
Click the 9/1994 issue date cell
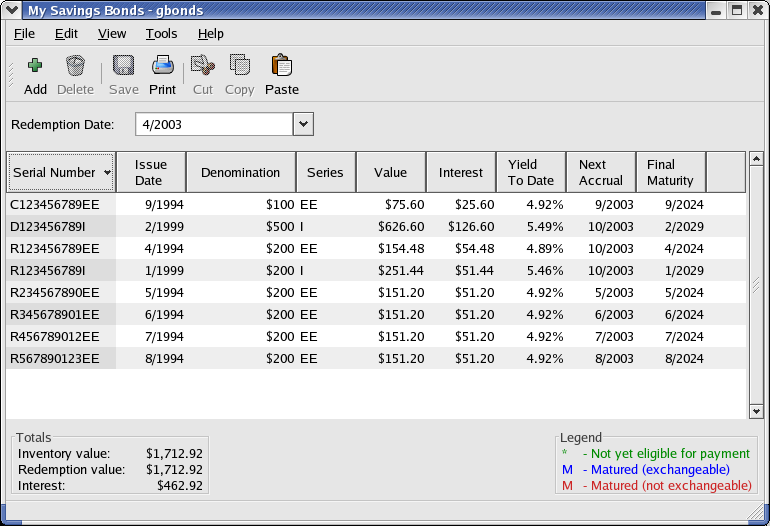point(164,205)
